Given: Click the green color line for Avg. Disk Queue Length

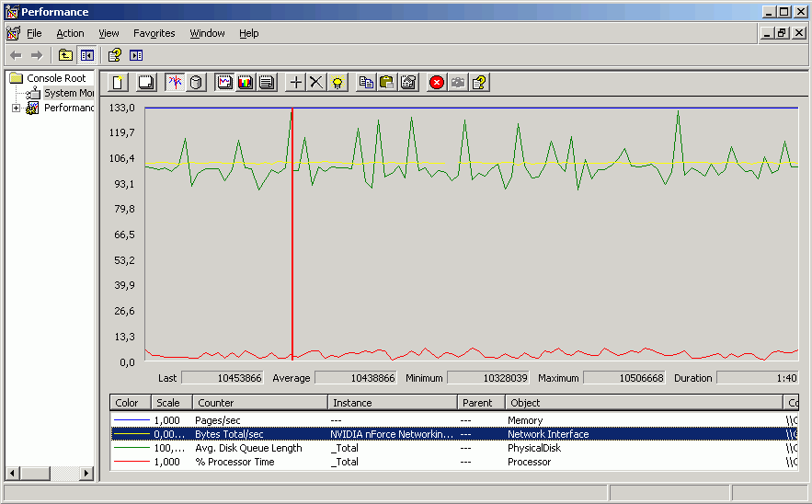Looking at the screenshot, I should [132, 448].
